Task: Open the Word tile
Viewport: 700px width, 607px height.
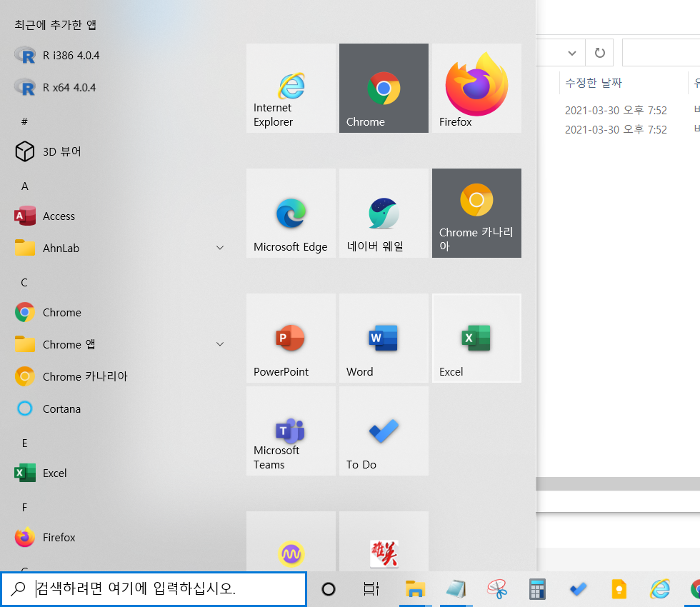Action: click(384, 338)
